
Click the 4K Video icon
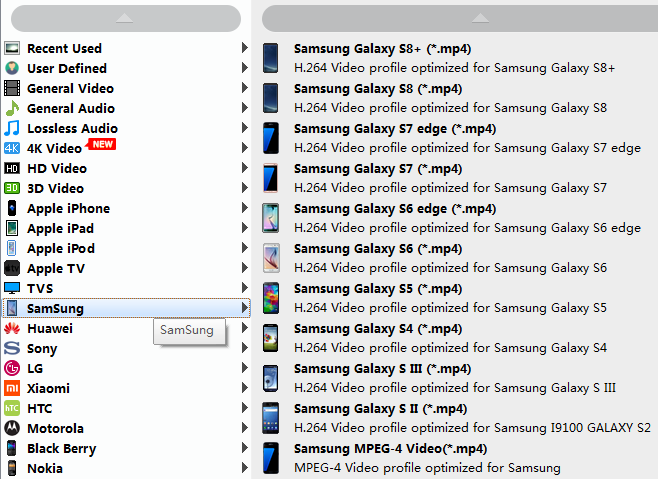[12, 148]
